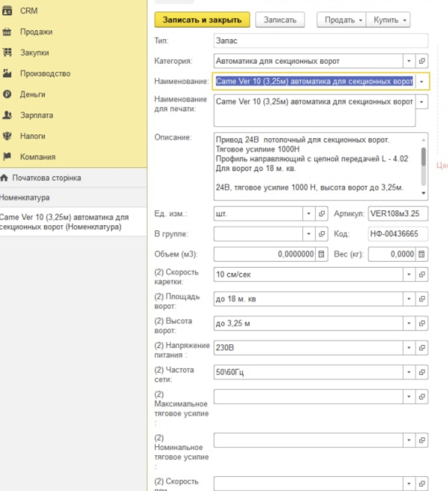Expand the Частота сети dropdown arrow

coord(409,372)
